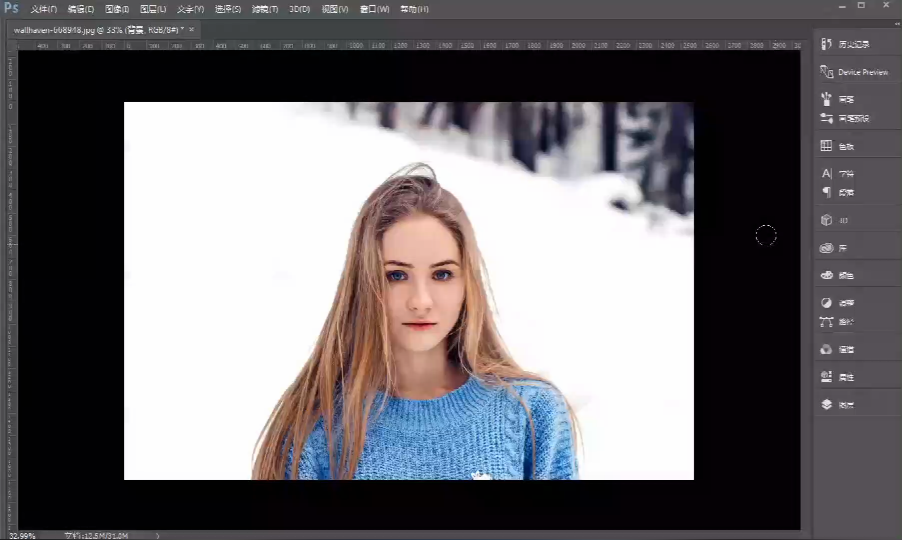Click the 32.99% zoom level field
The image size is (902, 540).
pos(23,535)
